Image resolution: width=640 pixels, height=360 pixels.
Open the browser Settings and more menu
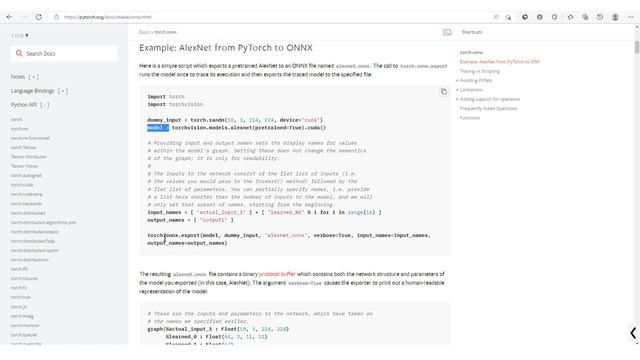tap(631, 17)
